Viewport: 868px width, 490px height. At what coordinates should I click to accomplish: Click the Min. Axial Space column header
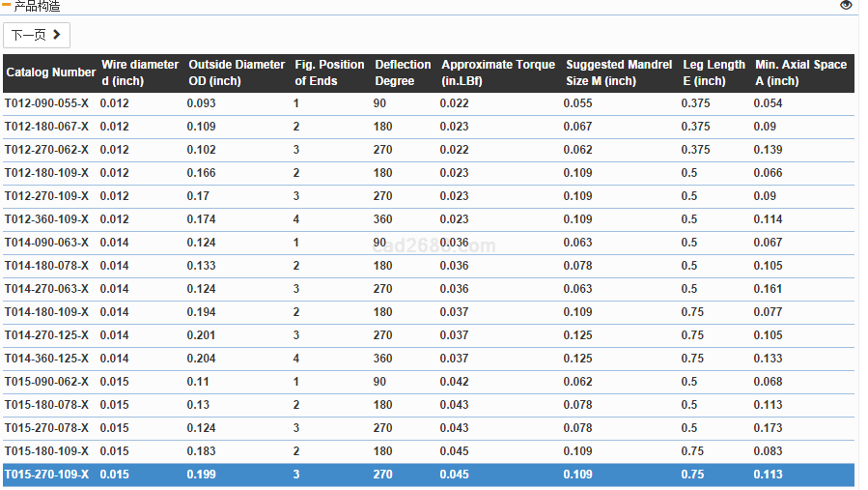click(x=800, y=72)
